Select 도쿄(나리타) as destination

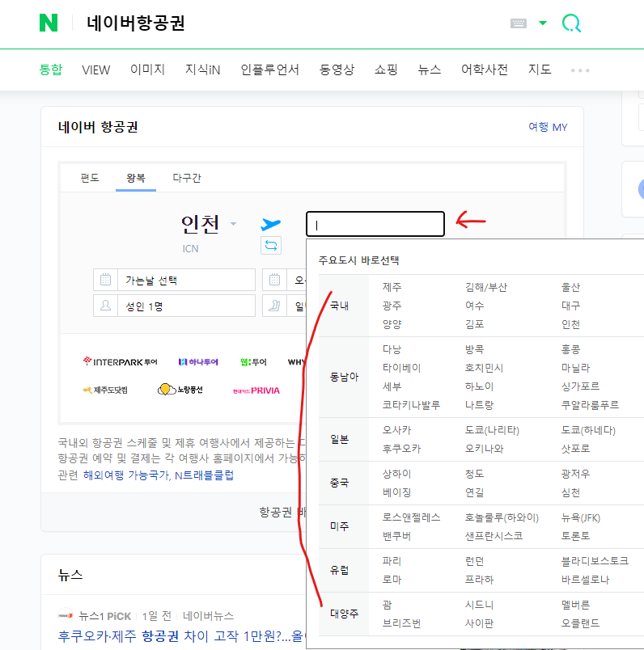(492, 430)
